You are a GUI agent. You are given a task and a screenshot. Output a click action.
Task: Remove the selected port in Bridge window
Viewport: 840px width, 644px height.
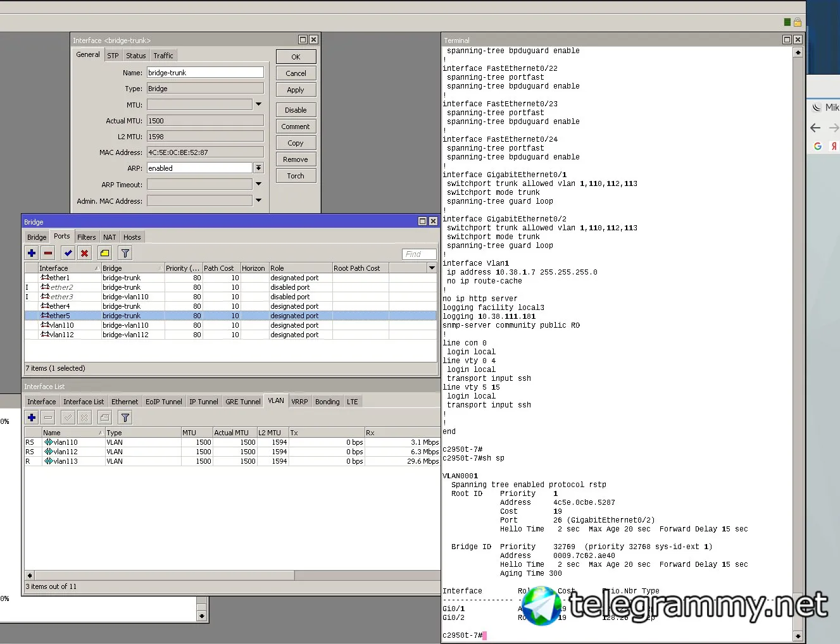tap(48, 253)
